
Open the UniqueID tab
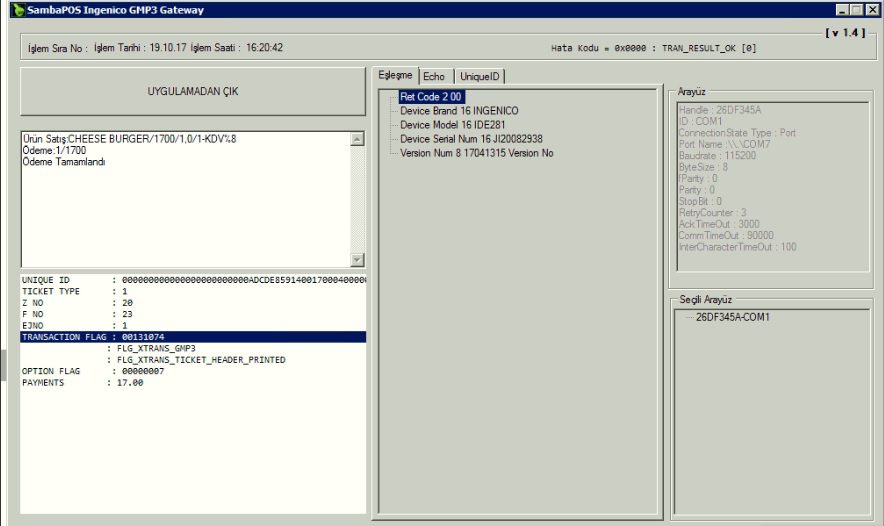coord(482,76)
